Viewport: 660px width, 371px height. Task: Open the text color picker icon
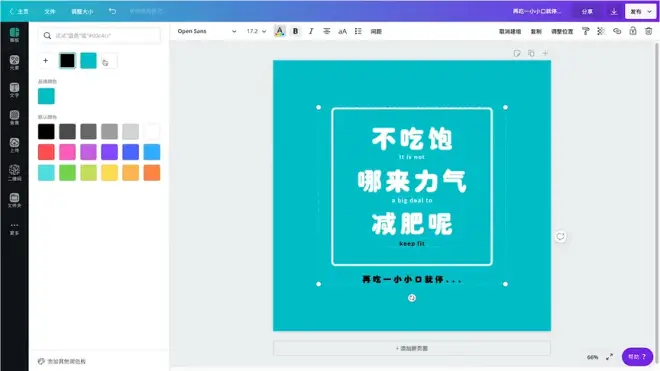[279, 31]
